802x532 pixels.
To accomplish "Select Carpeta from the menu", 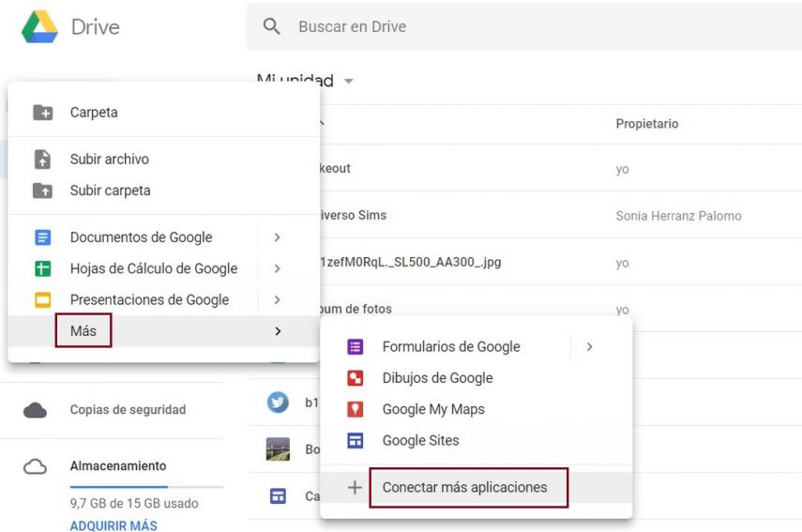I will pos(94,112).
